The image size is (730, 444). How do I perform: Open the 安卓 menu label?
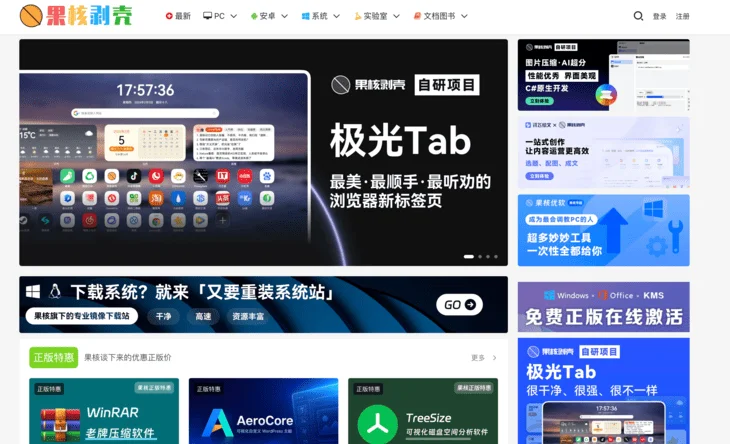[x=267, y=16]
